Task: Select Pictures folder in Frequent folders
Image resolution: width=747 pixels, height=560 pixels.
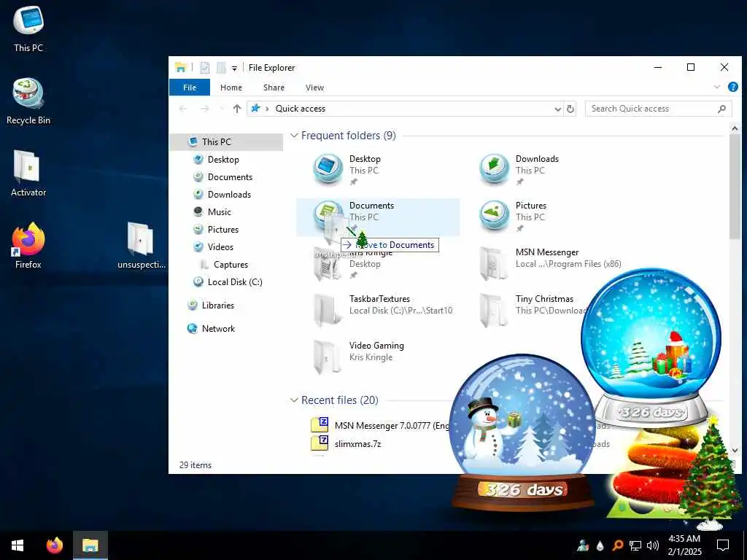Action: point(544,217)
